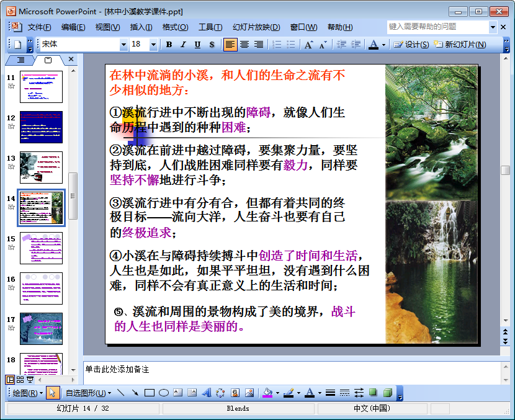Open the 自选图形(U) AutoShapes menu

(88, 393)
